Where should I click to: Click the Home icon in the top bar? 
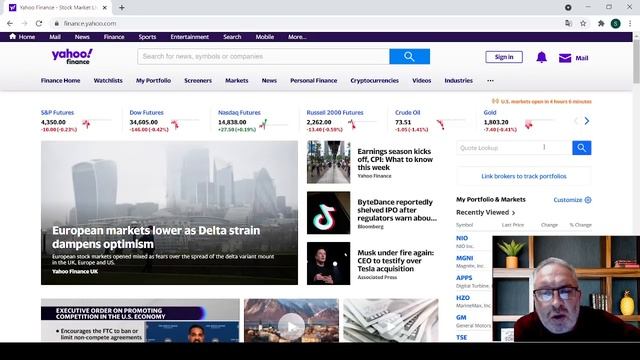(13, 36)
